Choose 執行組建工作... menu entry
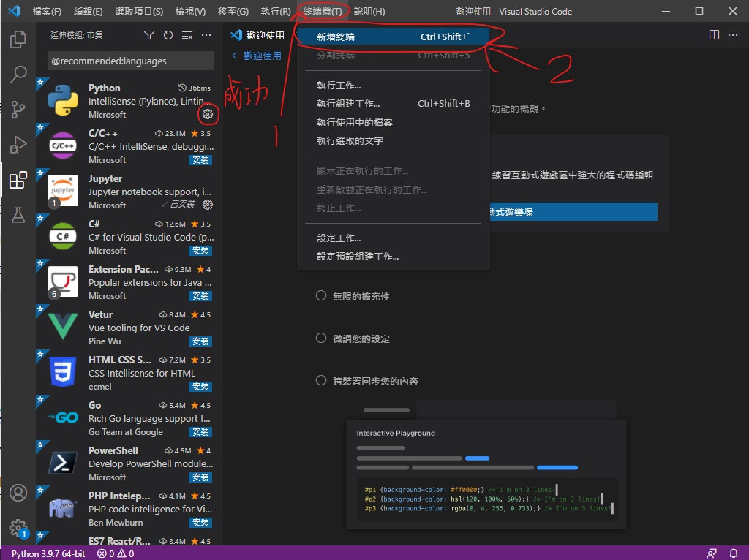The height and width of the screenshot is (560, 749). 393,104
